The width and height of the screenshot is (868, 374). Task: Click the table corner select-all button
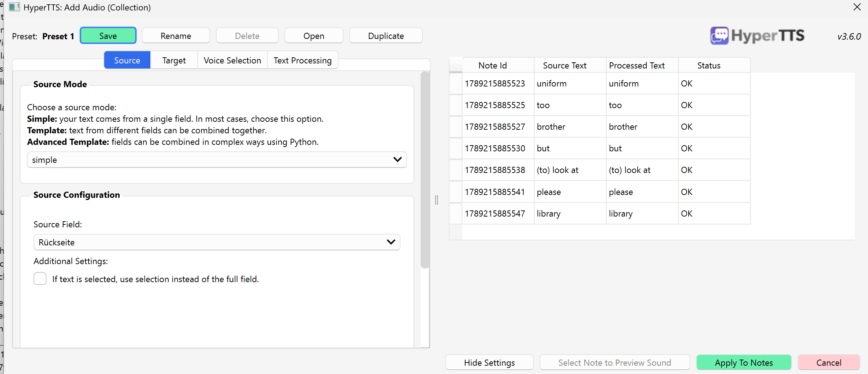(x=456, y=65)
